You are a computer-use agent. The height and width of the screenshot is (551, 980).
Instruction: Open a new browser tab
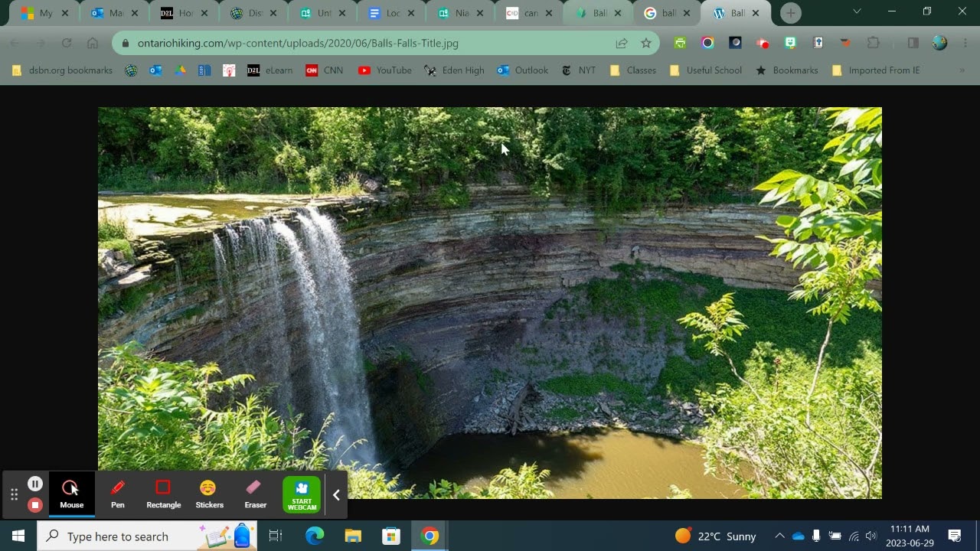791,13
